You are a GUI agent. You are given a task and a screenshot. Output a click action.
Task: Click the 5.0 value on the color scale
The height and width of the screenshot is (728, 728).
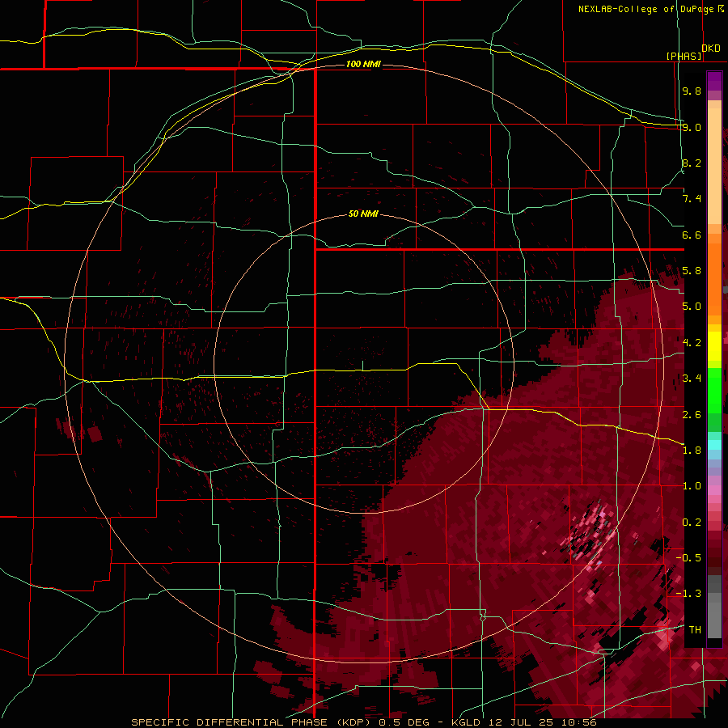(x=692, y=307)
